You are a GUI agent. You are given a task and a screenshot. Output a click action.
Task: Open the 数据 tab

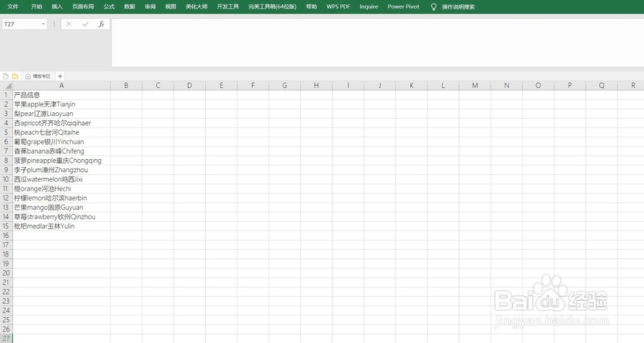pos(130,6)
